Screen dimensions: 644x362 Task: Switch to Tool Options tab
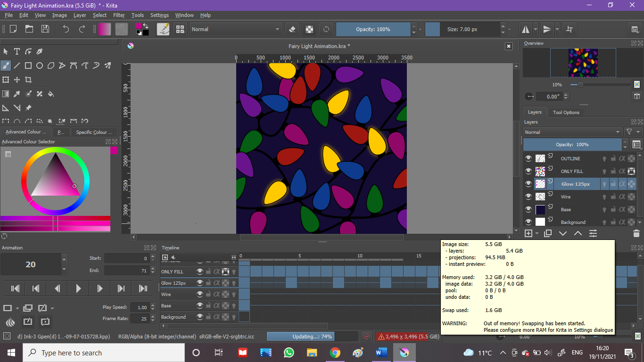click(x=566, y=112)
